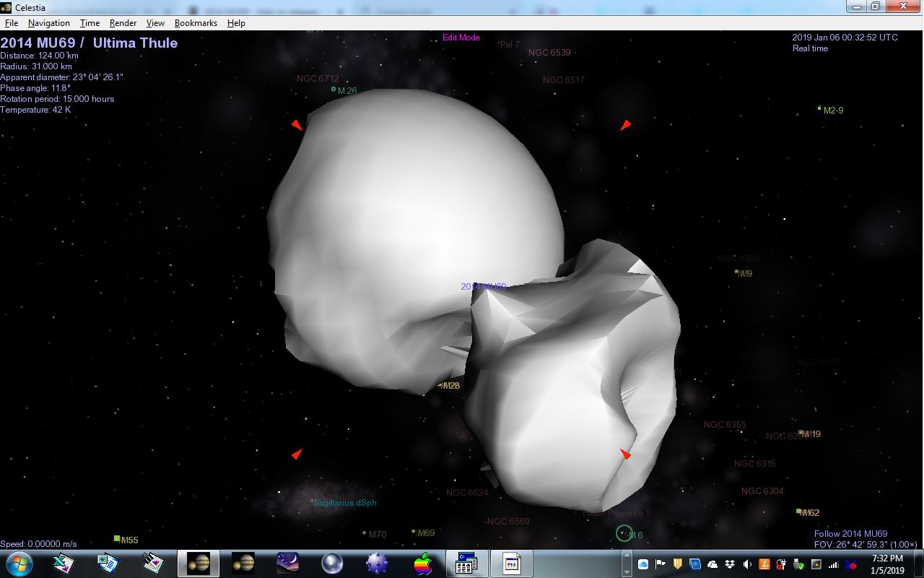The height and width of the screenshot is (578, 924).
Task: Switch to the active Celestia taskbar button
Action: click(x=199, y=564)
